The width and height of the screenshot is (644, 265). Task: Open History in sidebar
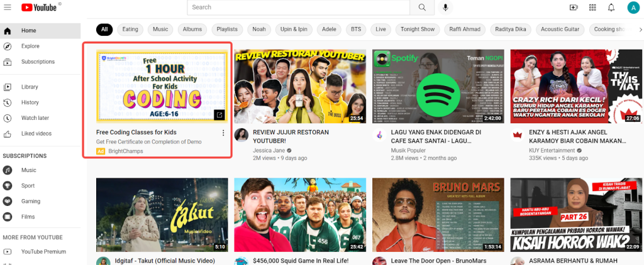[x=40, y=102]
